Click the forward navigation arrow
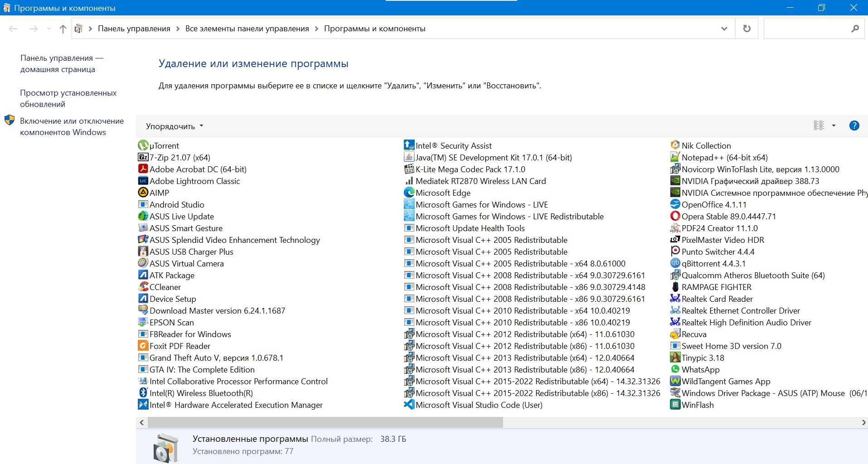Screen dimensions: 868x464 pyautogui.click(x=34, y=29)
